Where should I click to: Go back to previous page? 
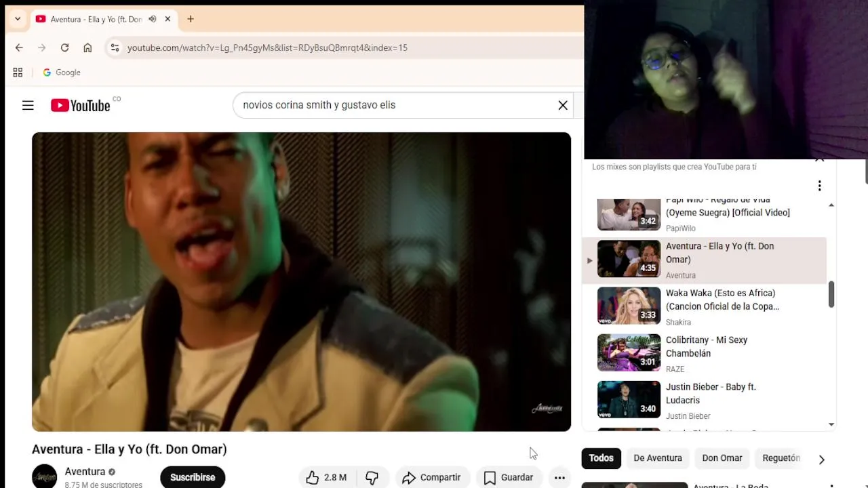19,47
